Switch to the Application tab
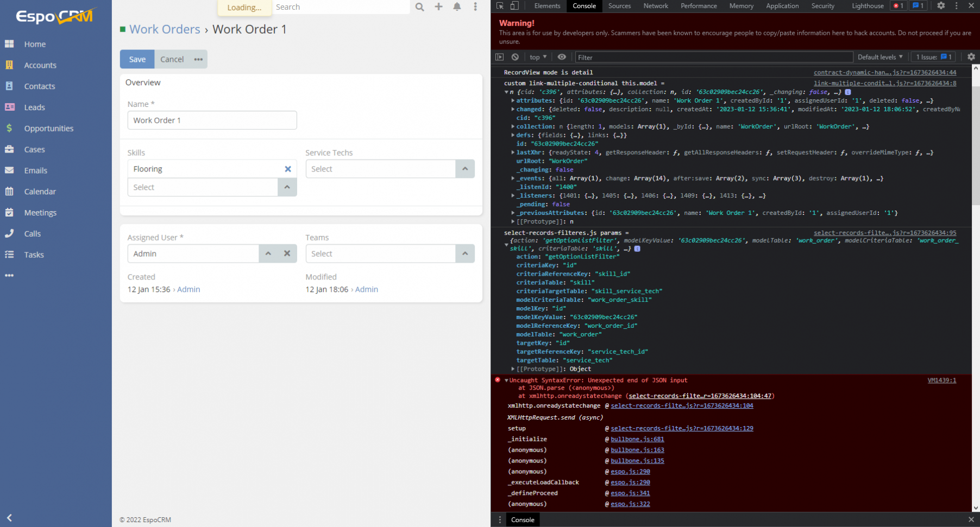The image size is (980, 527). coord(782,6)
